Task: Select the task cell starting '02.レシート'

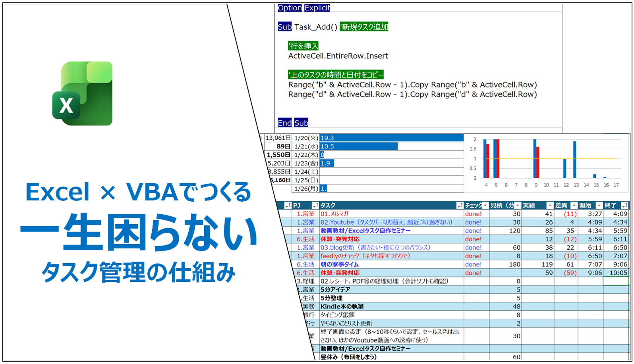Action: tap(392, 281)
